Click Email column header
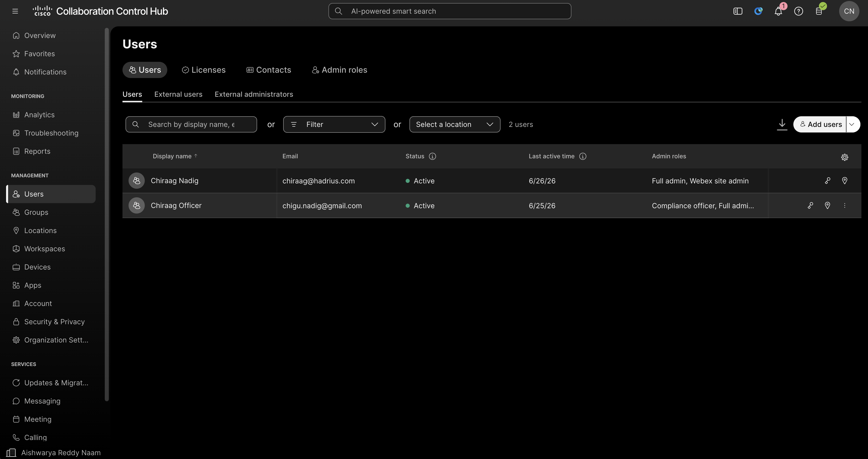 290,156
